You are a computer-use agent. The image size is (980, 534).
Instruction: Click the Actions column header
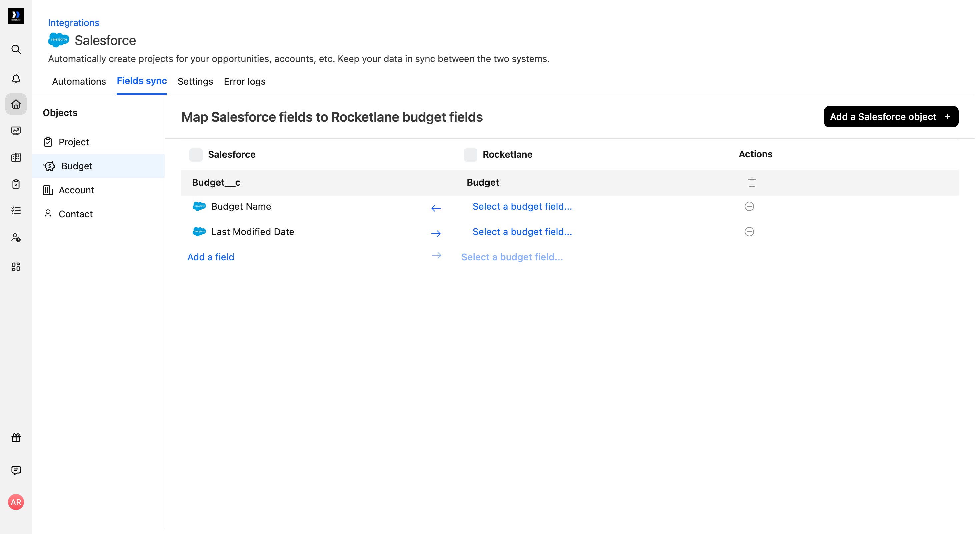[756, 154]
